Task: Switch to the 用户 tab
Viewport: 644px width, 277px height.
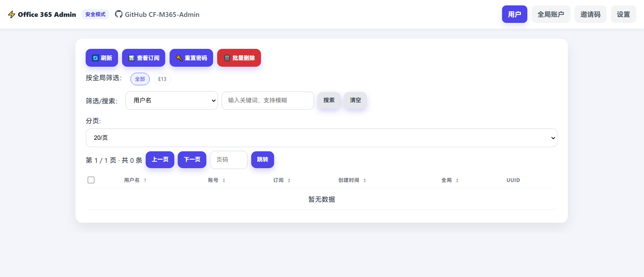Action: [515, 14]
